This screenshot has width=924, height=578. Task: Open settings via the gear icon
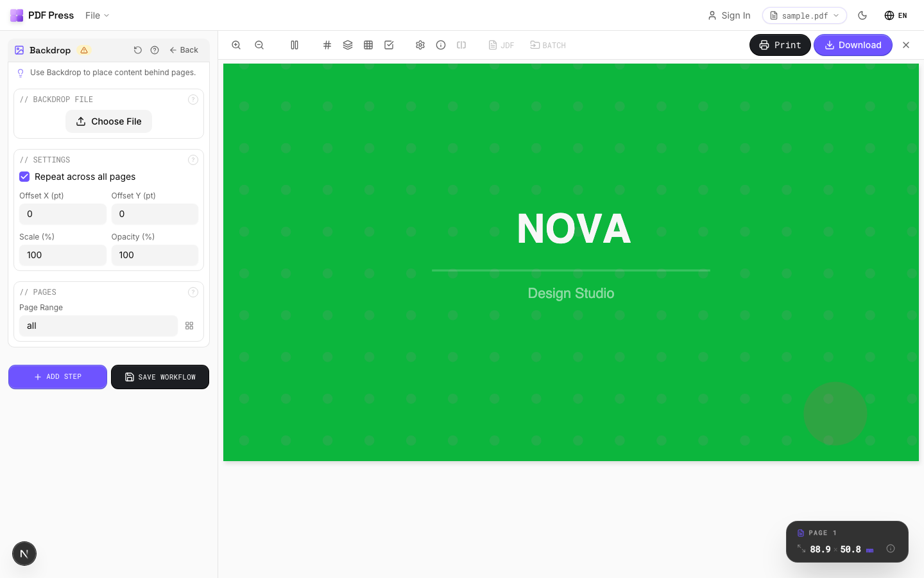[x=420, y=45]
